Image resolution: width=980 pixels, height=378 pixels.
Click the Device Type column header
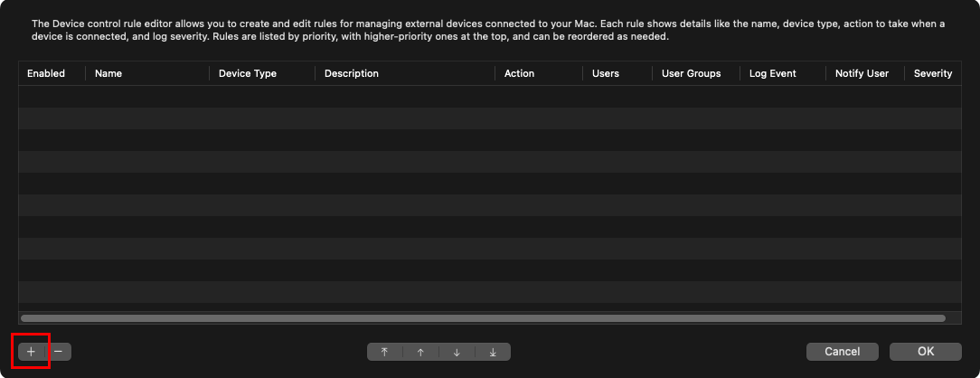pyautogui.click(x=248, y=73)
